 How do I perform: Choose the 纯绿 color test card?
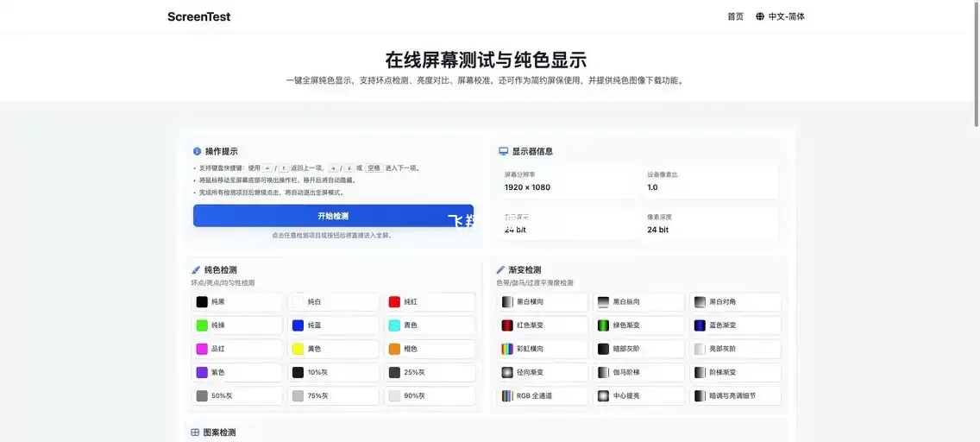(237, 325)
